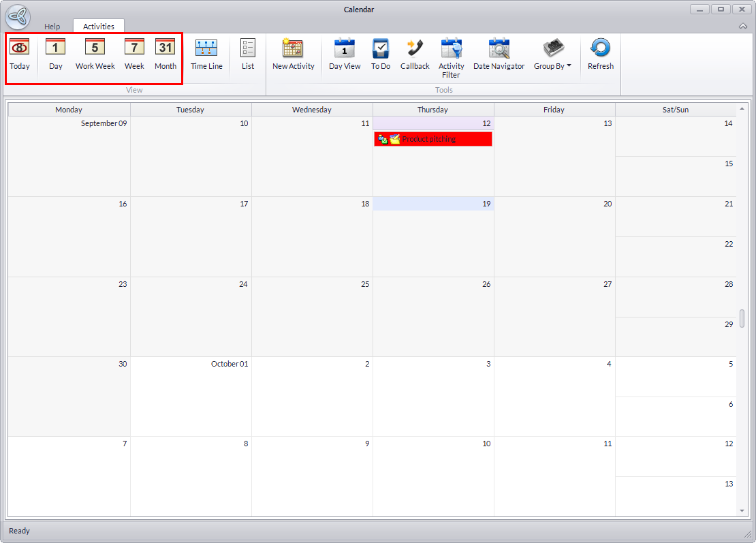756x543 pixels.
Task: Select the Thursday column header
Action: coord(433,110)
